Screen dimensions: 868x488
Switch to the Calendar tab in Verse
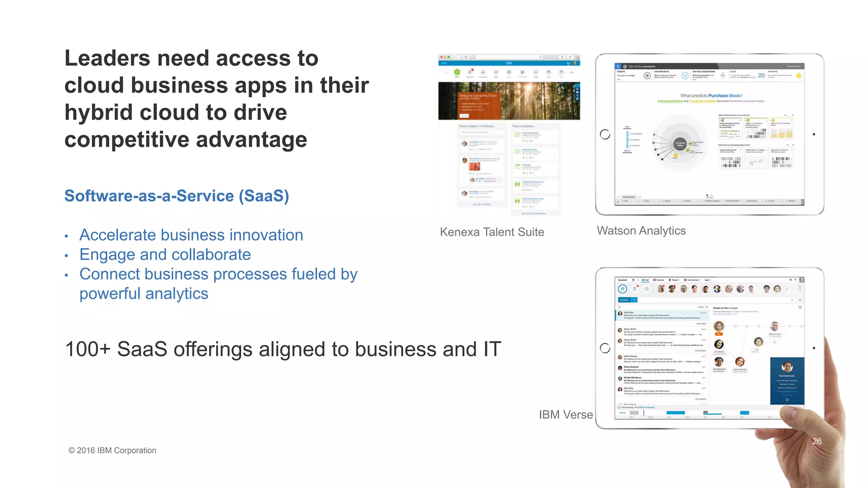[659, 280]
